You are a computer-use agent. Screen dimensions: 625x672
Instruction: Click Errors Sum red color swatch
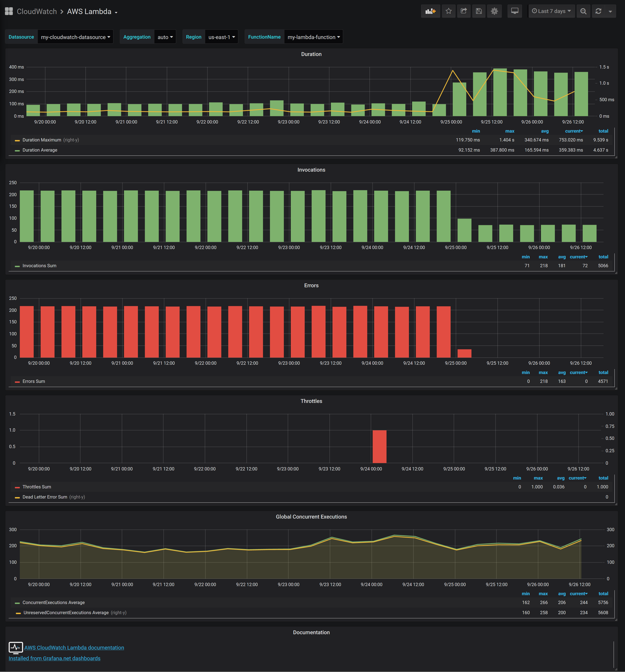click(17, 382)
